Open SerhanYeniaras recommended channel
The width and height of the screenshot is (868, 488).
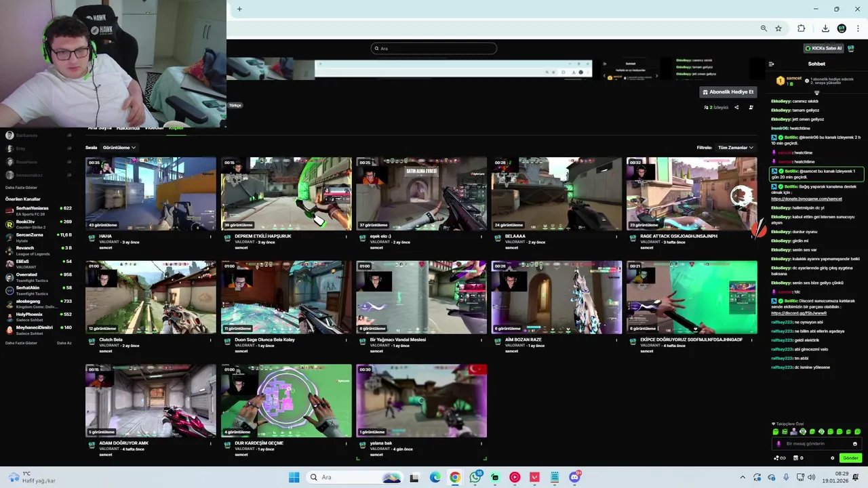click(x=39, y=210)
